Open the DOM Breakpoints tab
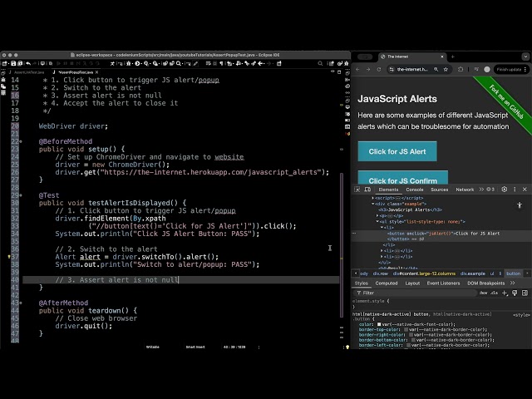 tap(485, 283)
